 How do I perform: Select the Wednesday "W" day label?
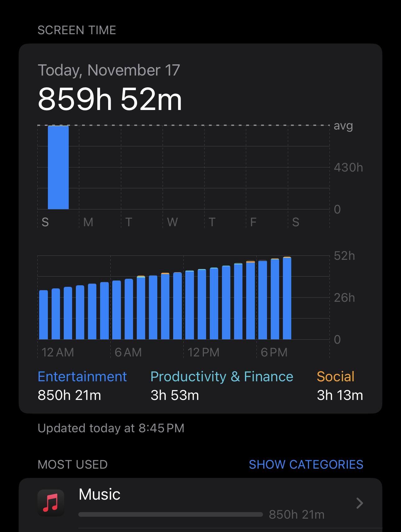click(x=172, y=222)
